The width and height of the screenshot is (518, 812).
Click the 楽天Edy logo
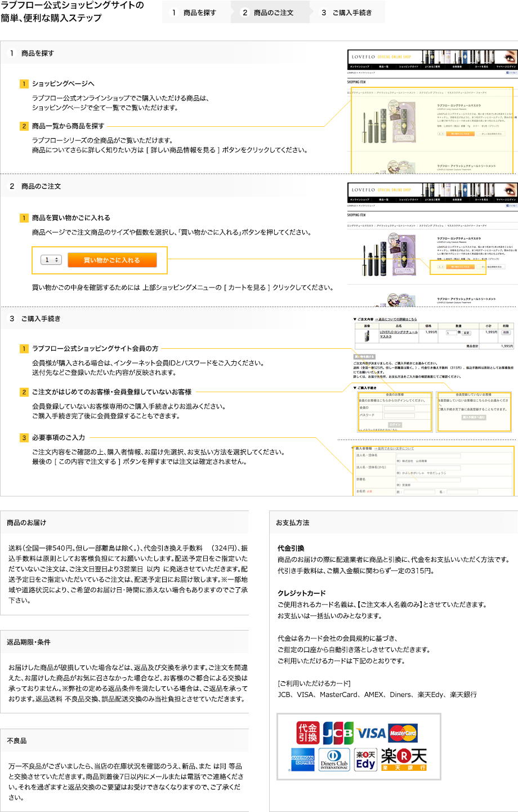[x=365, y=760]
